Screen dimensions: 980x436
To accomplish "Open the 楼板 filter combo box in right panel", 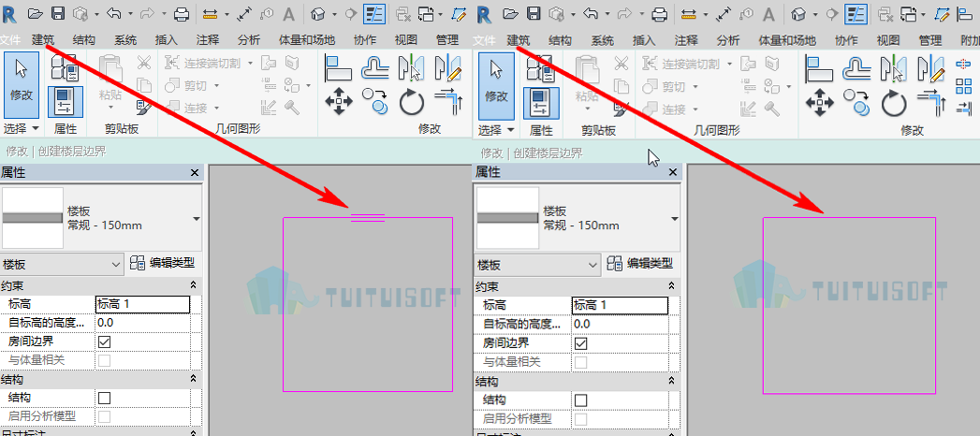I will click(538, 265).
